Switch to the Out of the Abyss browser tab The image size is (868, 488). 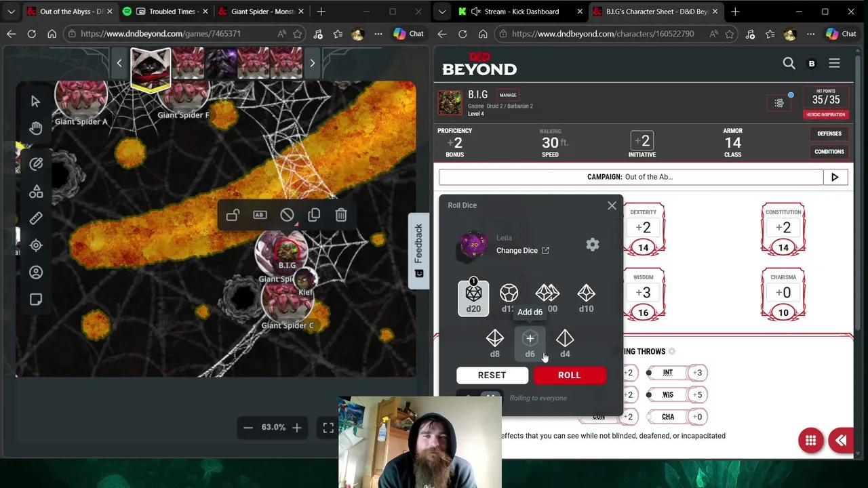click(x=69, y=12)
